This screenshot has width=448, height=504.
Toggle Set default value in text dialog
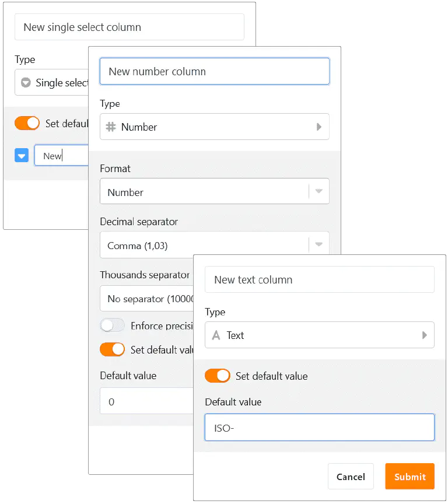point(218,376)
